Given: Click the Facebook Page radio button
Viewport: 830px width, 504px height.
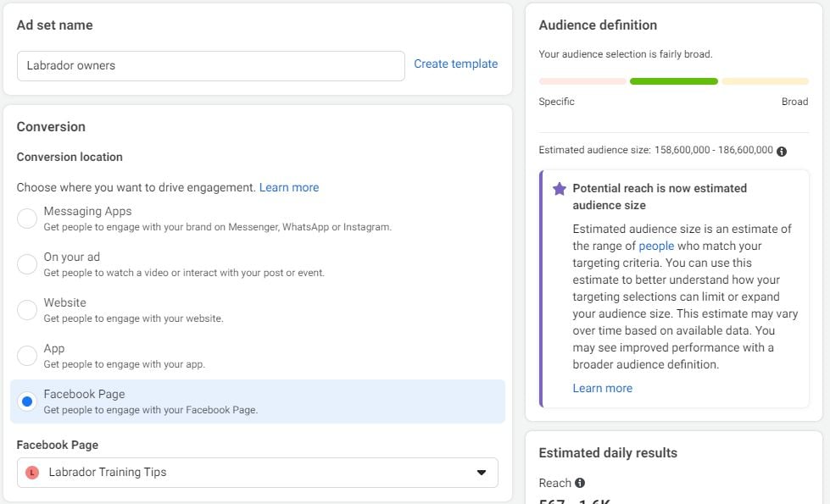Looking at the screenshot, I should (x=25, y=400).
